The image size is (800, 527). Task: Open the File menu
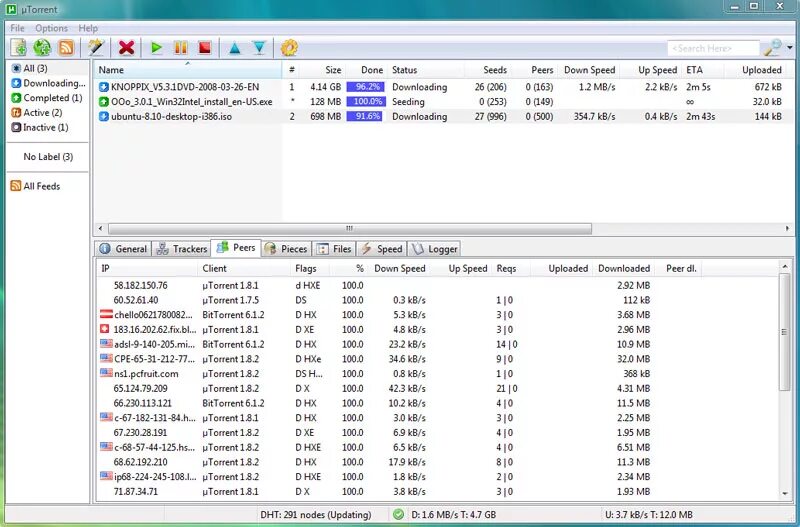pyautogui.click(x=17, y=28)
